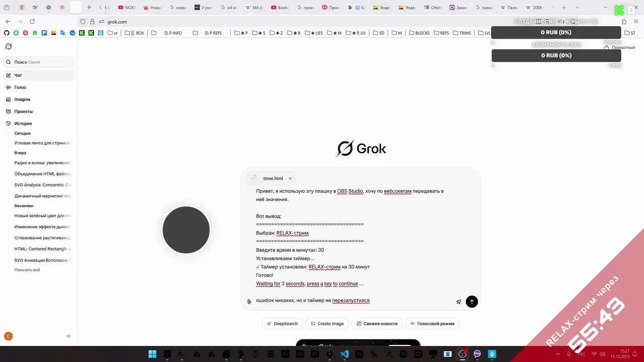Open the WhatsApp bookmark icon
Screen dimensions: 644x362
35,33
